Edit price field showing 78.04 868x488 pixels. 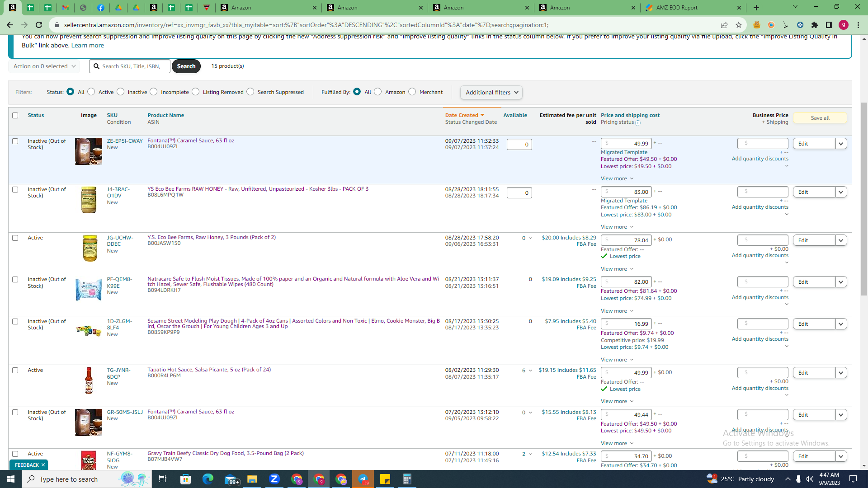[626, 240]
